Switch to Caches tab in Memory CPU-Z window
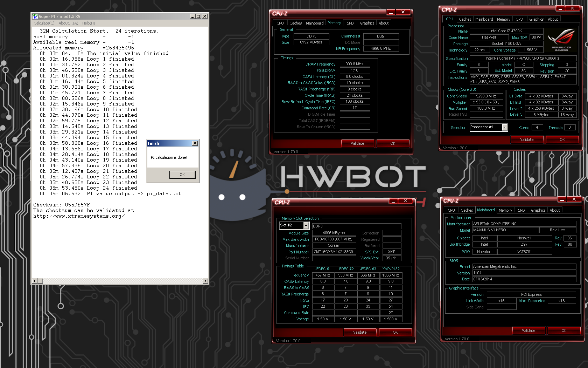 tap(296, 23)
